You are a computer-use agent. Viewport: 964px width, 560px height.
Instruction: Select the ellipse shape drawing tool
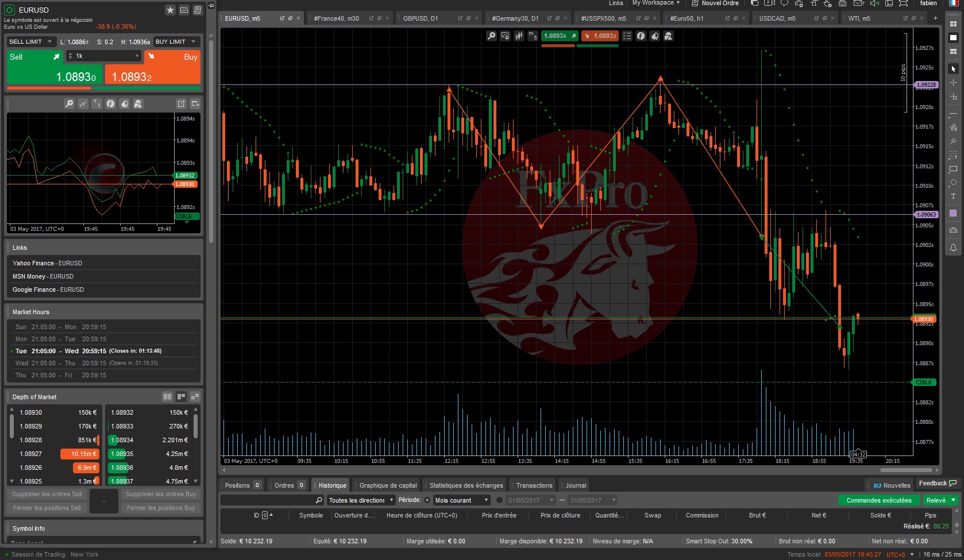pyautogui.click(x=953, y=183)
